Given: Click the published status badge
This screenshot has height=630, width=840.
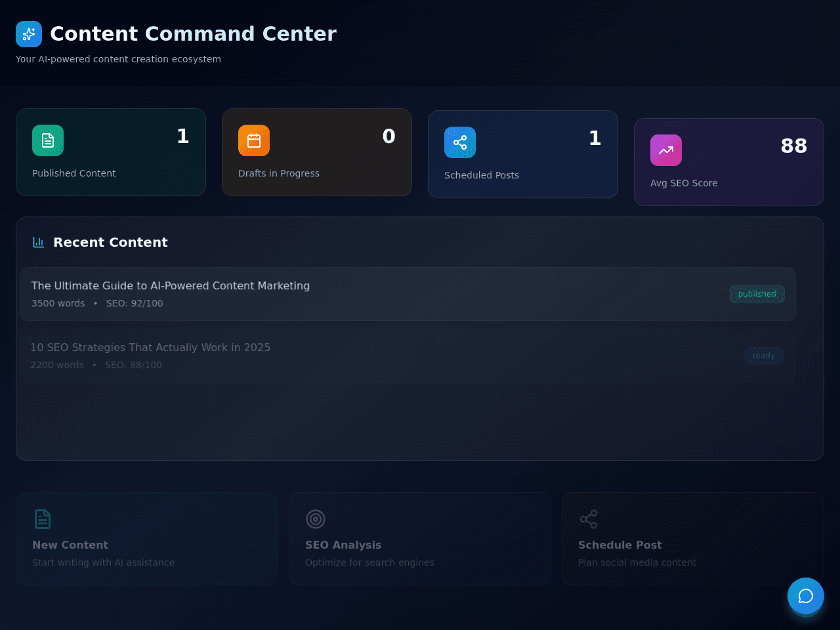Looking at the screenshot, I should tap(757, 294).
